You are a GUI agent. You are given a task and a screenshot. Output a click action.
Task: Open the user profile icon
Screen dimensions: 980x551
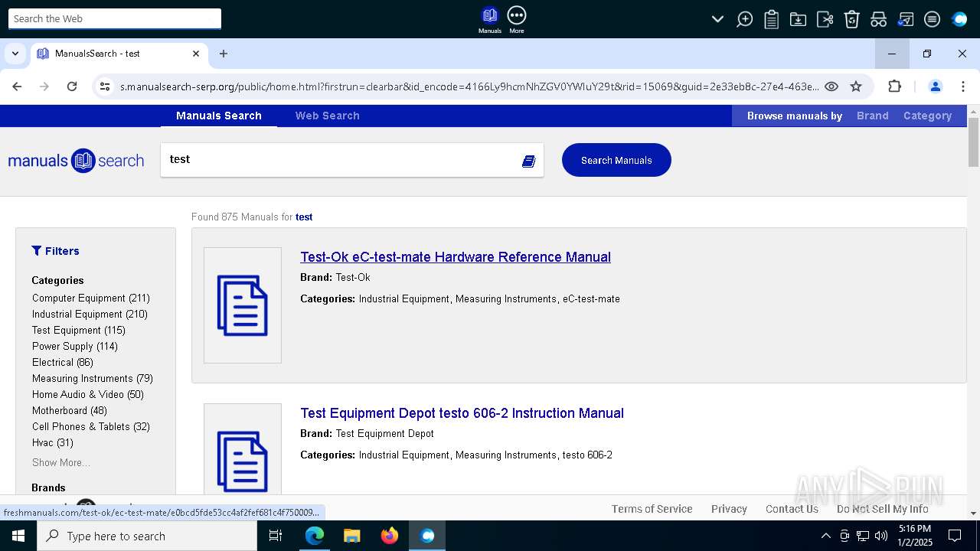[x=935, y=86]
